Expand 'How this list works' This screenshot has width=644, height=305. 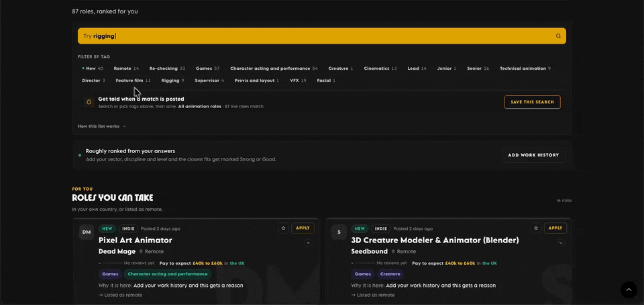tap(102, 126)
